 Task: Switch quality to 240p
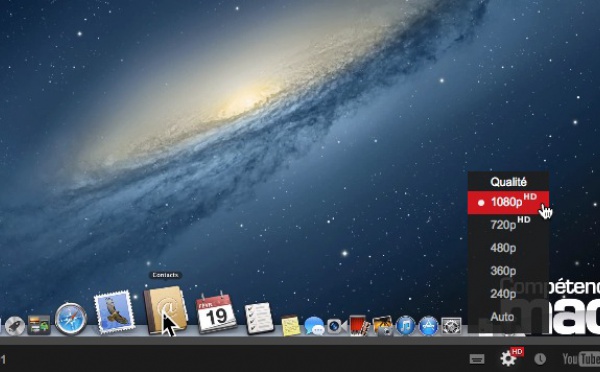[x=508, y=294]
